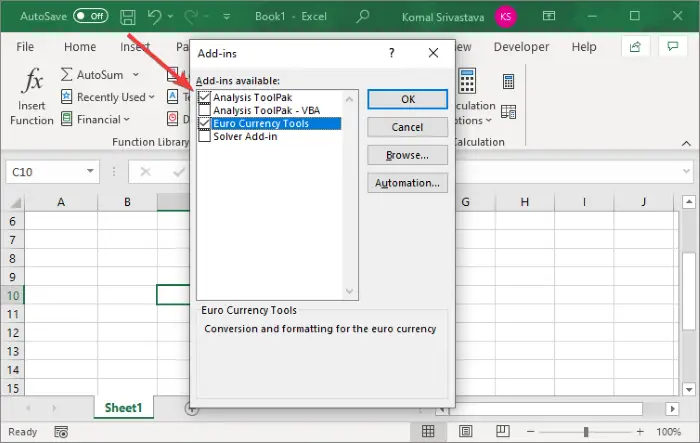
Task: Click the Insert Function fx icon
Action: click(x=33, y=81)
